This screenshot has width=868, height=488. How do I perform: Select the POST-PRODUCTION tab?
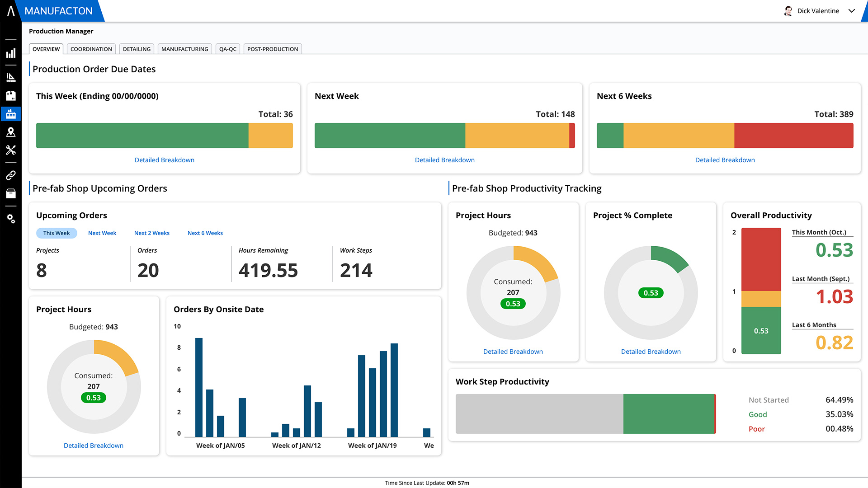(272, 49)
